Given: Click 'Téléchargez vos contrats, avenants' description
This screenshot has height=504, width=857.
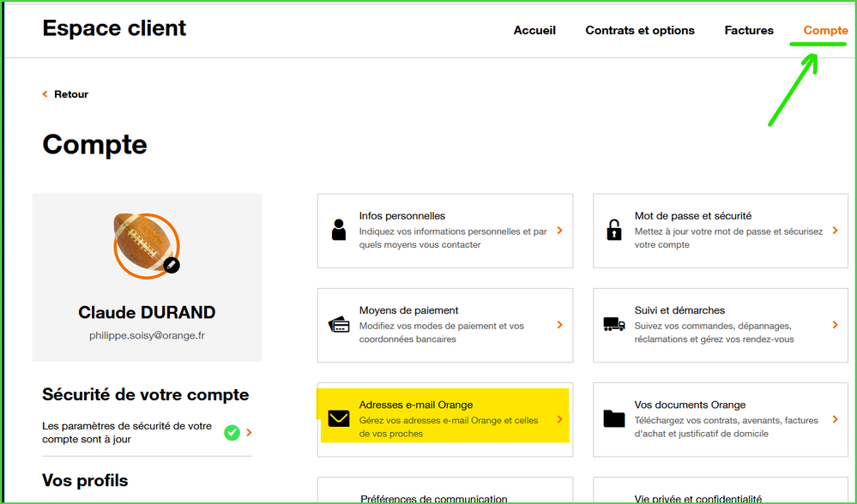Looking at the screenshot, I should [x=727, y=427].
